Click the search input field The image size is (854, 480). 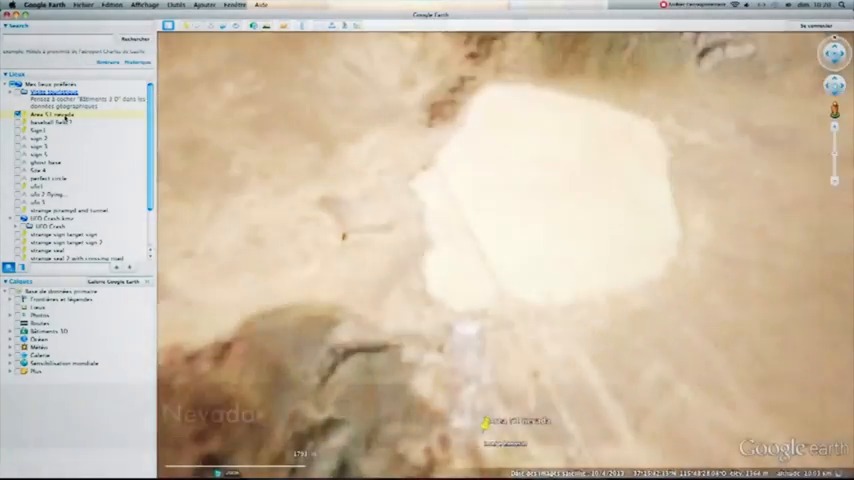pyautogui.click(x=60, y=39)
